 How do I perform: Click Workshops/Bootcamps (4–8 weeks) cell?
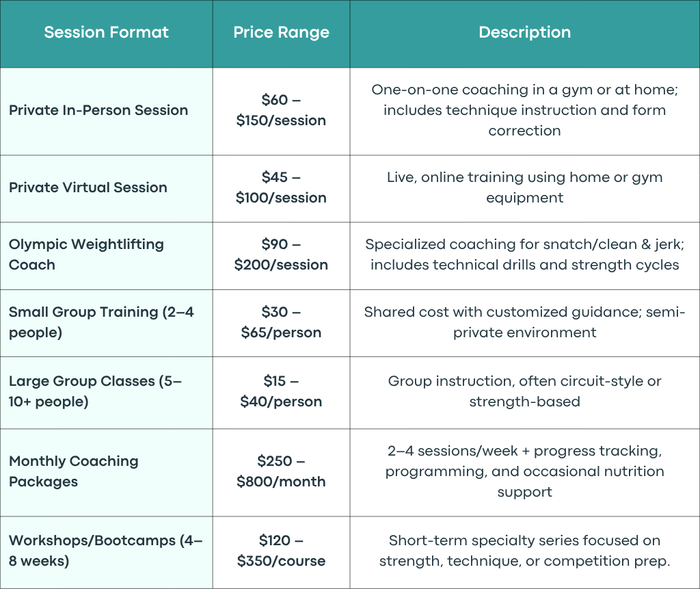click(106, 552)
